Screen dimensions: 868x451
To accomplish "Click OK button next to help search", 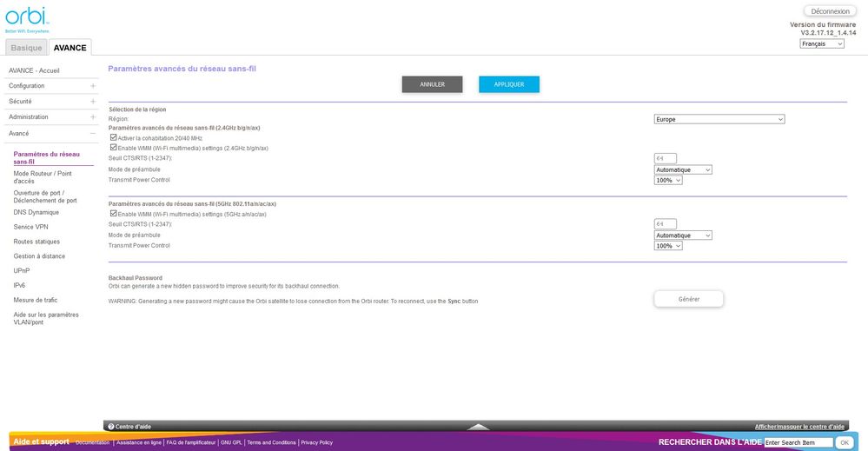I will [x=845, y=442].
